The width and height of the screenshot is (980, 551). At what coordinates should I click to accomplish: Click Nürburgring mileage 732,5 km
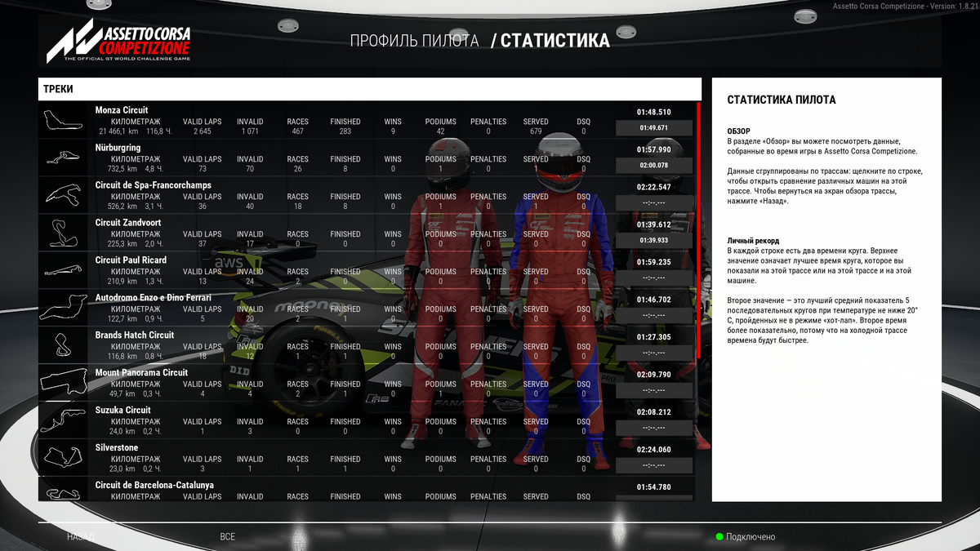[x=122, y=169]
